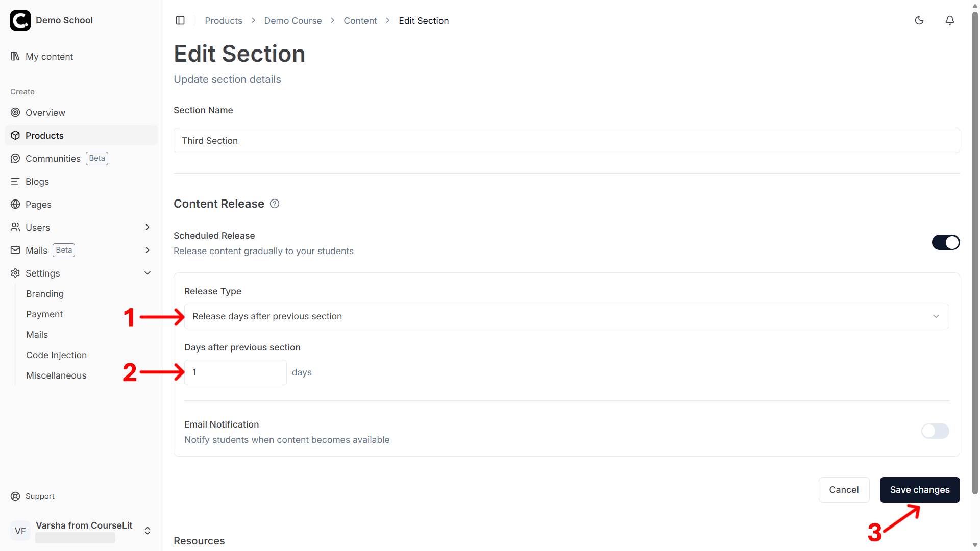Open the Release Type dropdown
The width and height of the screenshot is (980, 551).
(567, 316)
